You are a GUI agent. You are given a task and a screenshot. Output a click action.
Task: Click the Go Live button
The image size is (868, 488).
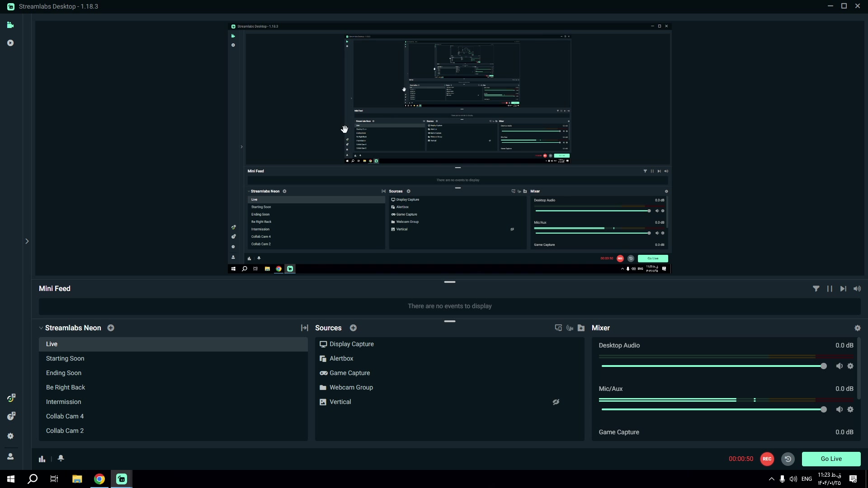pos(831,459)
